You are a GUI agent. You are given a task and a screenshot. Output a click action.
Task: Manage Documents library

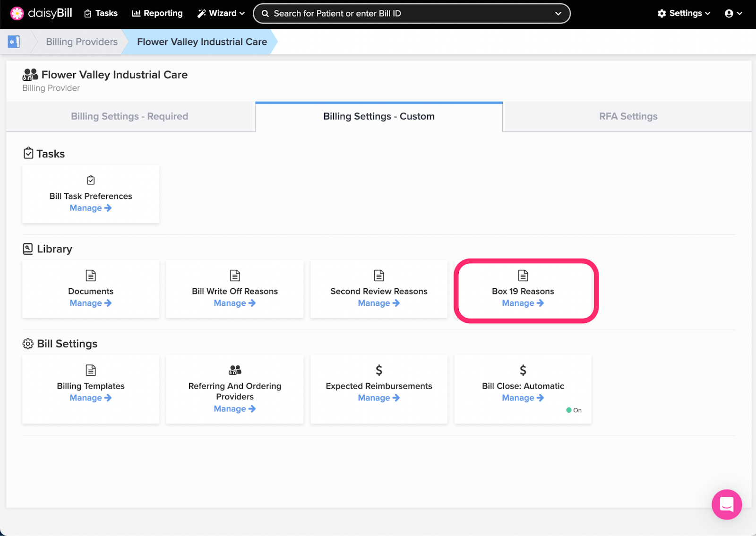pos(91,303)
